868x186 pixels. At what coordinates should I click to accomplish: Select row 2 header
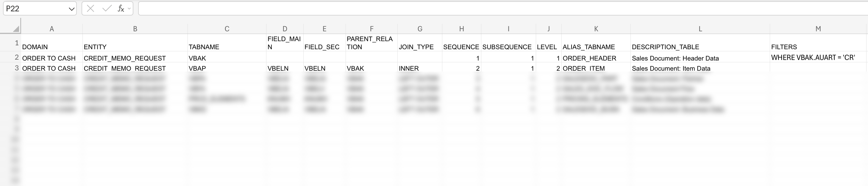pos(16,58)
